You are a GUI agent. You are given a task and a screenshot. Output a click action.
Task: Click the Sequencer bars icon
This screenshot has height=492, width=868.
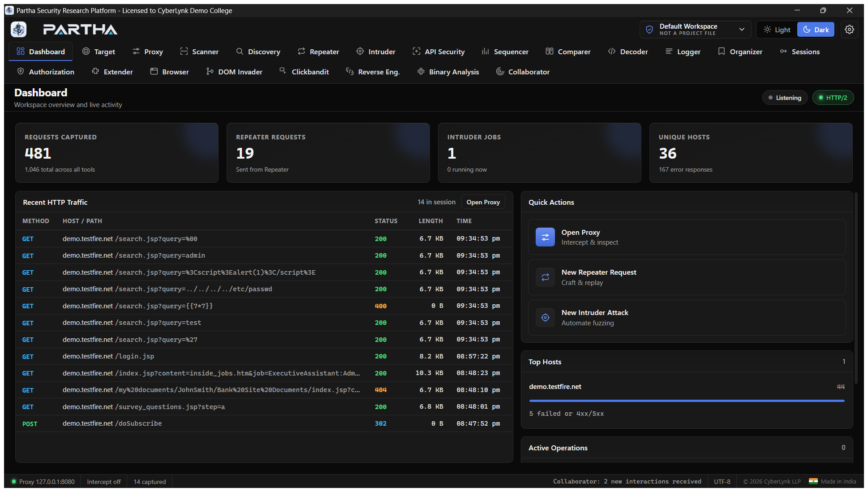coord(486,51)
